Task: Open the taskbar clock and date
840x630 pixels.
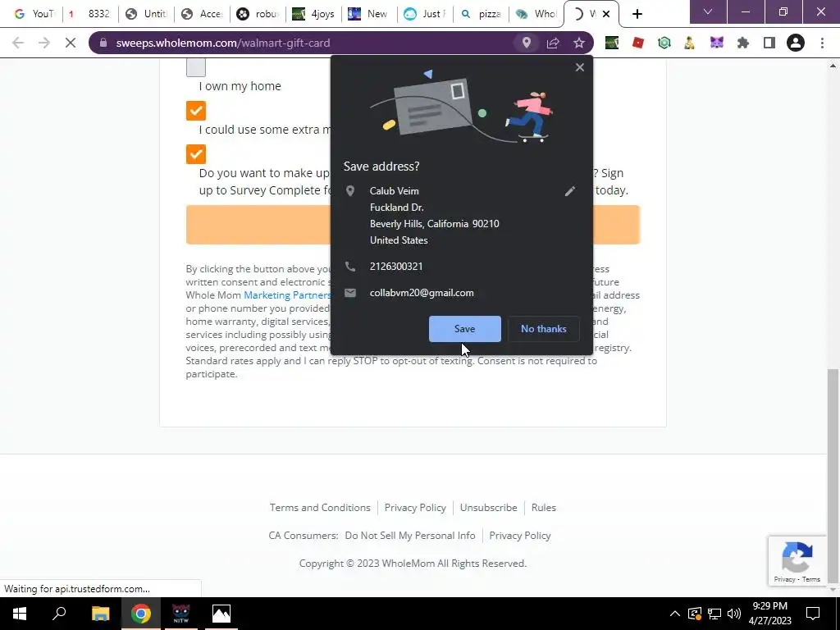Action: coord(769,614)
